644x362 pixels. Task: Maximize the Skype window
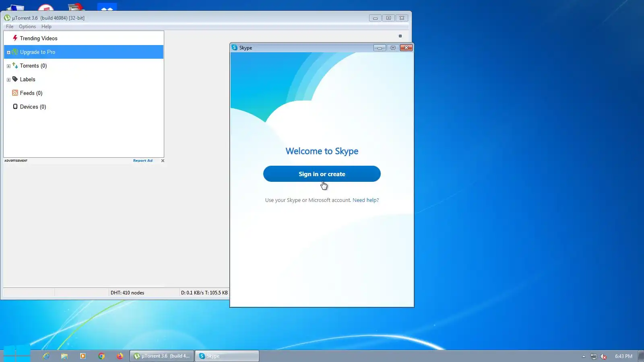pyautogui.click(x=393, y=48)
